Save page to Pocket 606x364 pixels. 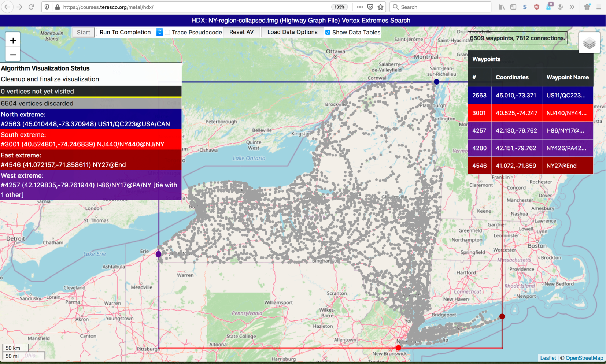370,7
